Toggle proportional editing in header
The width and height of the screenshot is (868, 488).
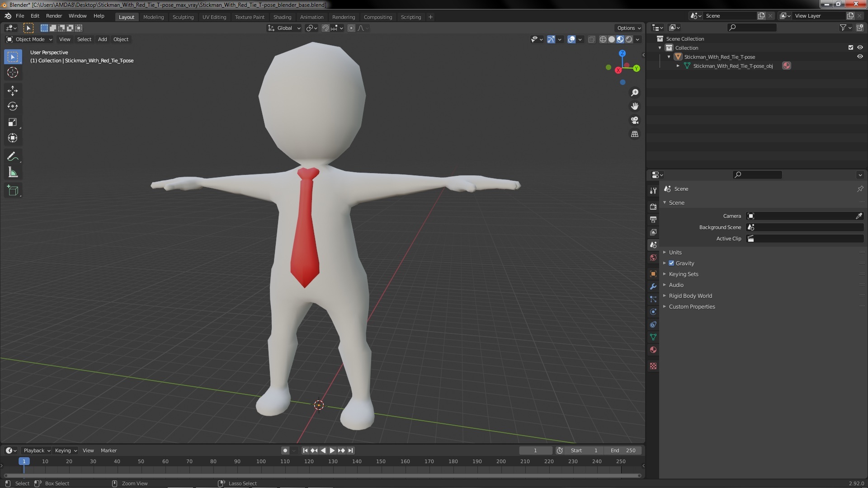point(351,28)
